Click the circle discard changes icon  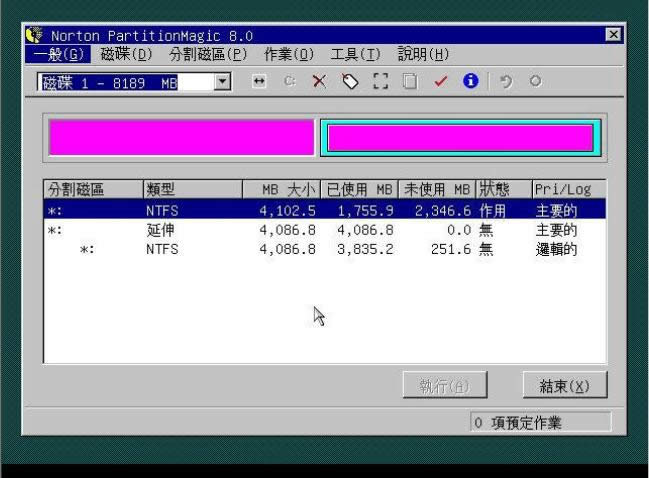tap(535, 82)
